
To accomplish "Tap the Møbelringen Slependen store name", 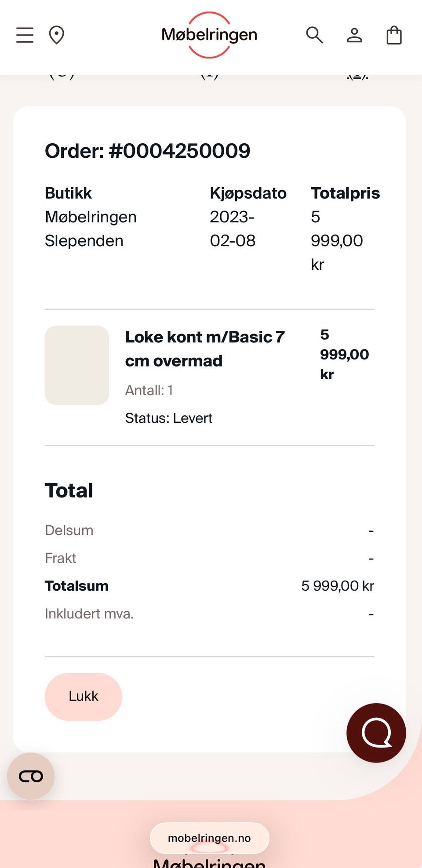I will pos(91,229).
